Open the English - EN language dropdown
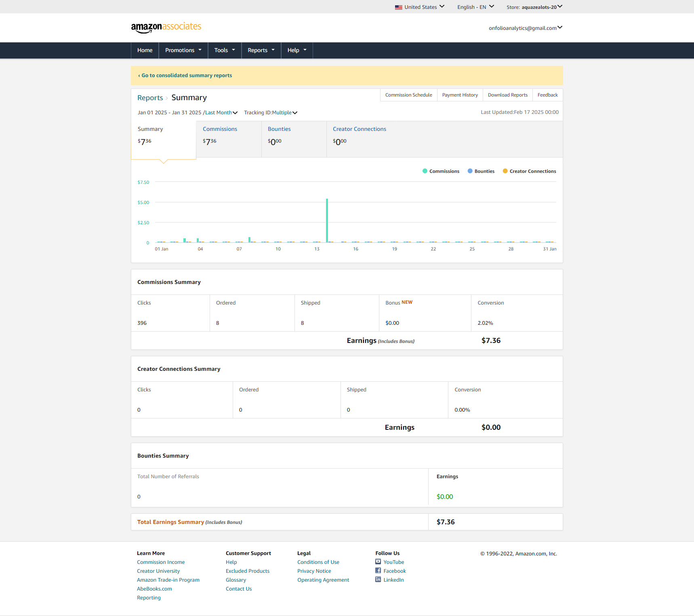This screenshot has height=616, width=694. [475, 7]
